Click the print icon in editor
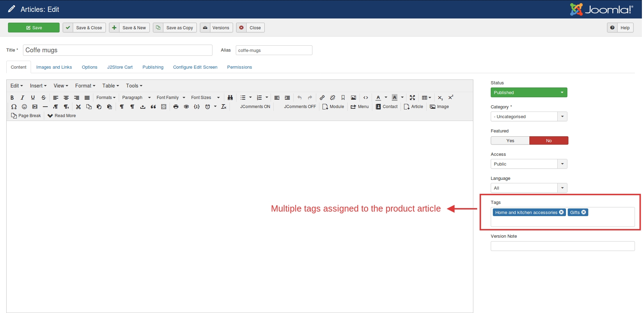This screenshot has height=313, width=644. (x=176, y=107)
